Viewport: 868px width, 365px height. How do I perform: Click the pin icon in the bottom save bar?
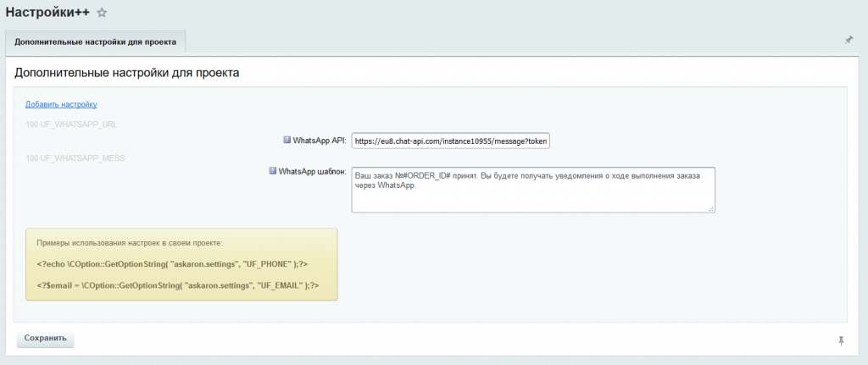pos(841,340)
